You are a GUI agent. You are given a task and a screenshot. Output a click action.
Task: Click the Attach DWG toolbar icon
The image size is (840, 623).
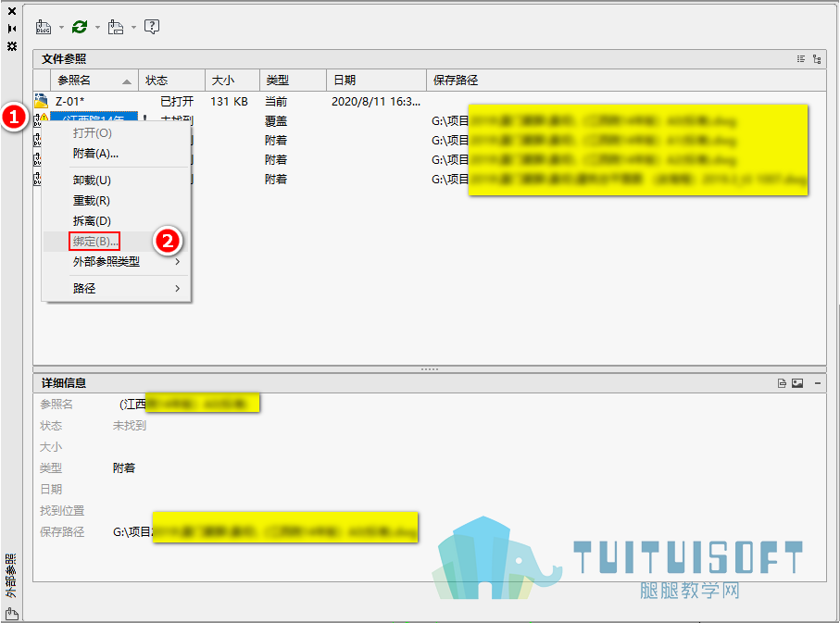click(44, 27)
